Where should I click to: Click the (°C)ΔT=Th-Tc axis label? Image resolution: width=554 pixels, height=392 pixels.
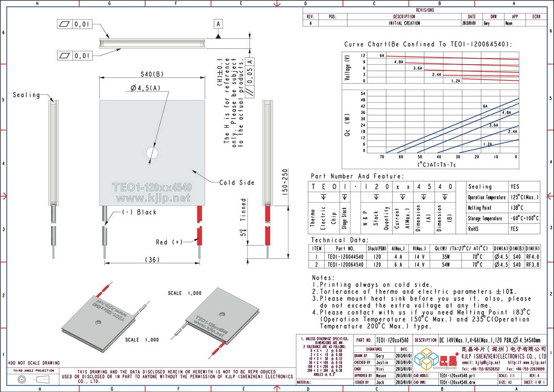pyautogui.click(x=436, y=164)
